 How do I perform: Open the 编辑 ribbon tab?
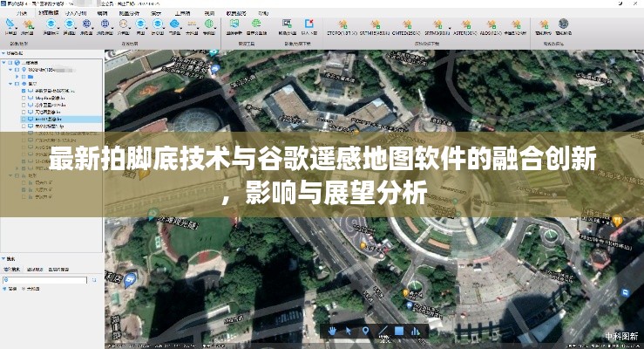(x=102, y=13)
